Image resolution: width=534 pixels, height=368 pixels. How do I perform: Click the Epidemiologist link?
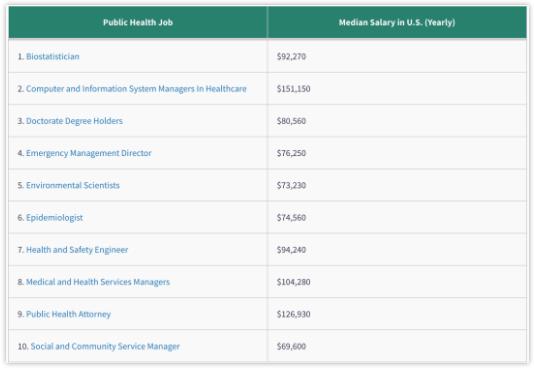(54, 218)
